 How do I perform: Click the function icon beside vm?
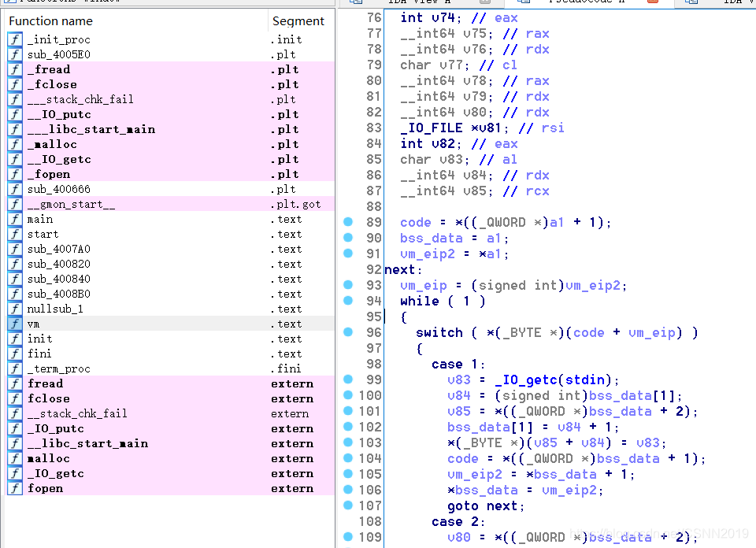coord(15,324)
